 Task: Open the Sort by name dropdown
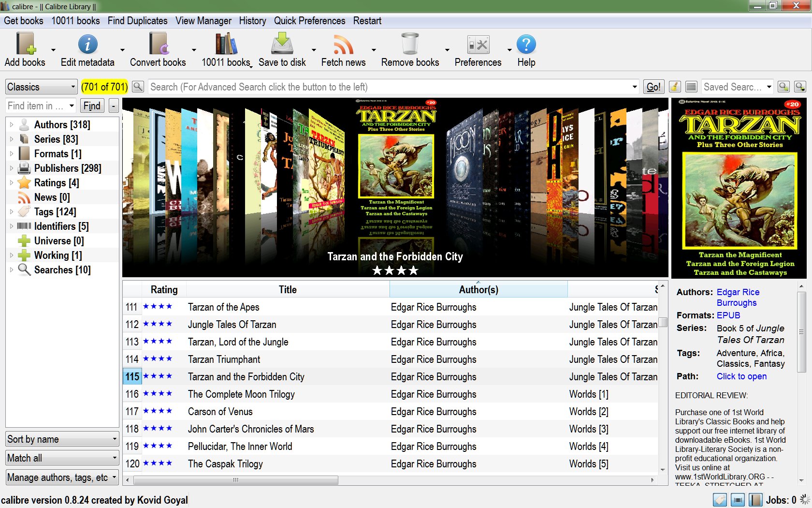62,439
